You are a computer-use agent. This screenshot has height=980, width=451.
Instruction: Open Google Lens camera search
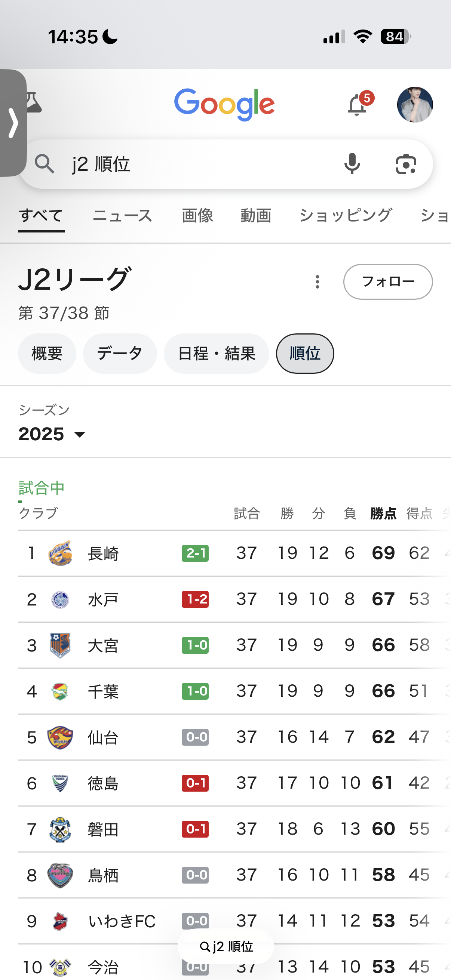pos(406,164)
